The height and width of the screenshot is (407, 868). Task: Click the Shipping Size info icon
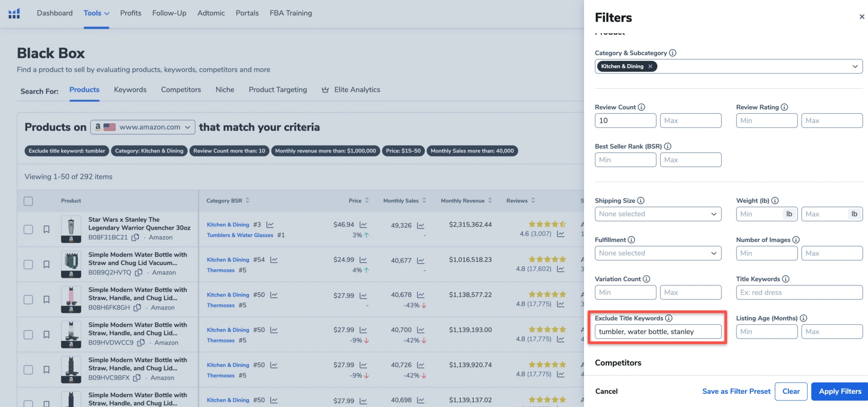(641, 201)
